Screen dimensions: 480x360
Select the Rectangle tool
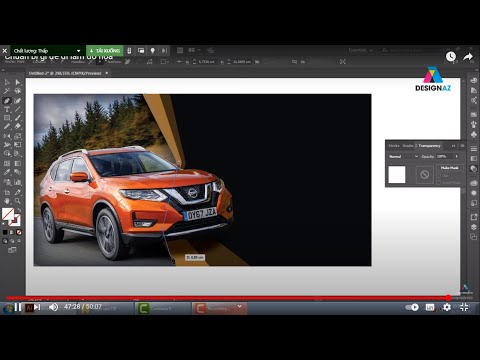point(7,118)
